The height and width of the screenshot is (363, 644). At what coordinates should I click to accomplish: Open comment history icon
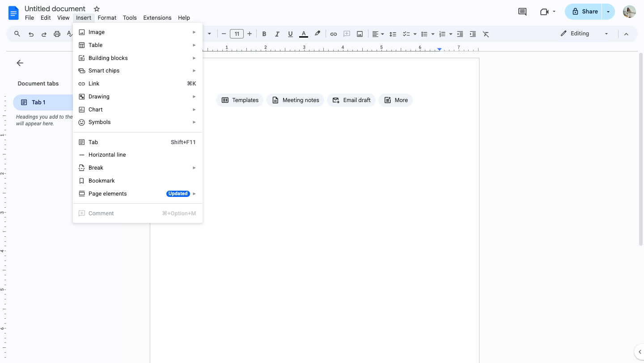522,12
